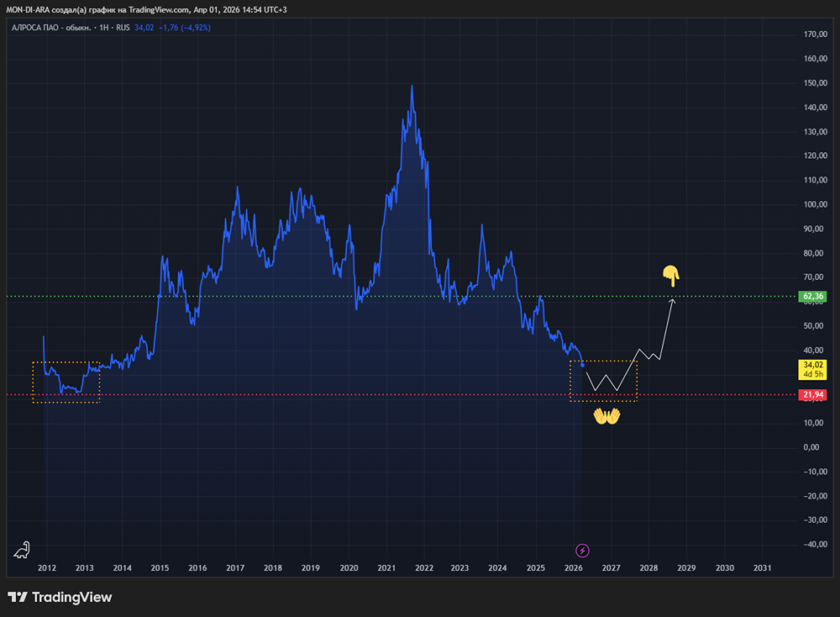Click the 2012 year label on time axis
The image size is (840, 617).
[46, 568]
